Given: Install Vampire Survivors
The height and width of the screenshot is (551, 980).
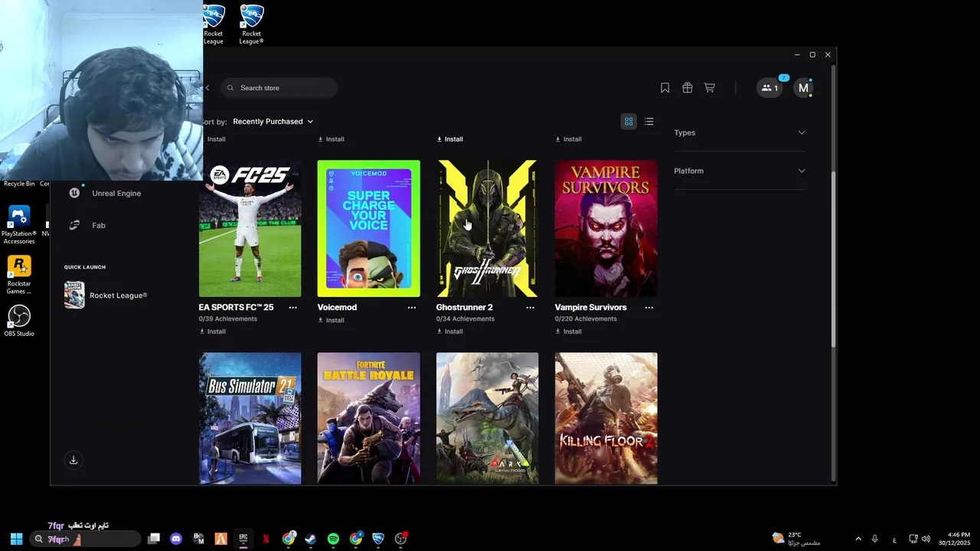Looking at the screenshot, I should pos(569,331).
